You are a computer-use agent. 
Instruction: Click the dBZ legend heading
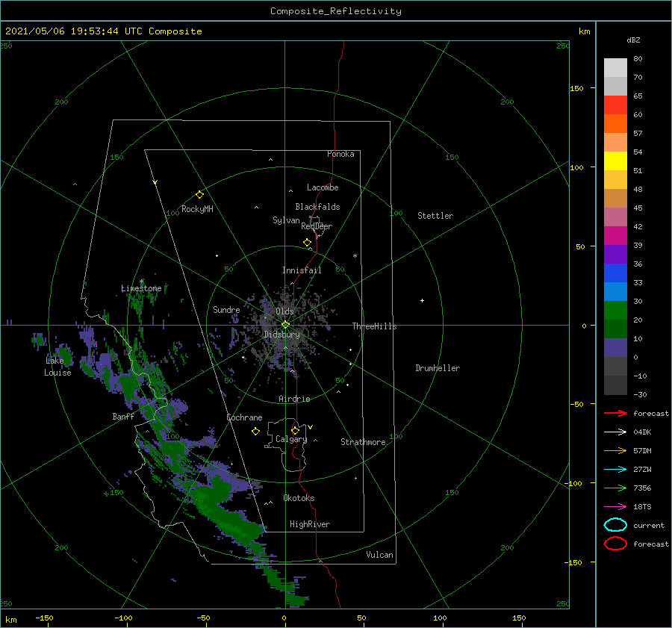pyautogui.click(x=633, y=40)
